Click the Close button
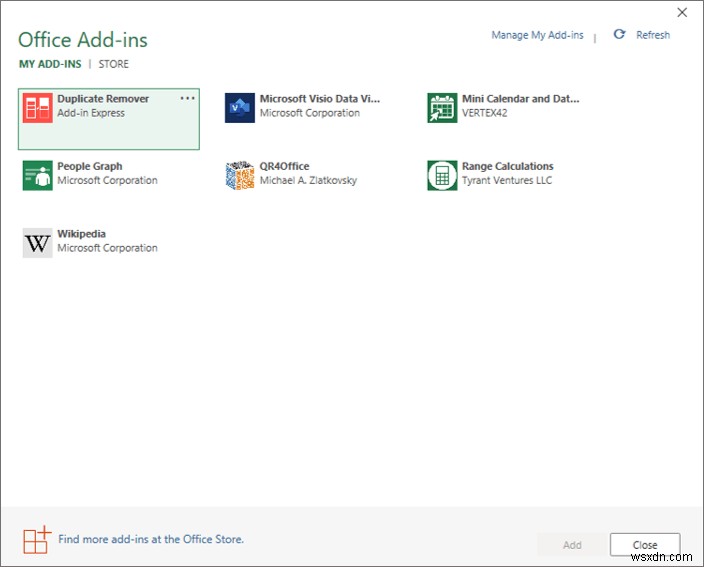 (645, 545)
